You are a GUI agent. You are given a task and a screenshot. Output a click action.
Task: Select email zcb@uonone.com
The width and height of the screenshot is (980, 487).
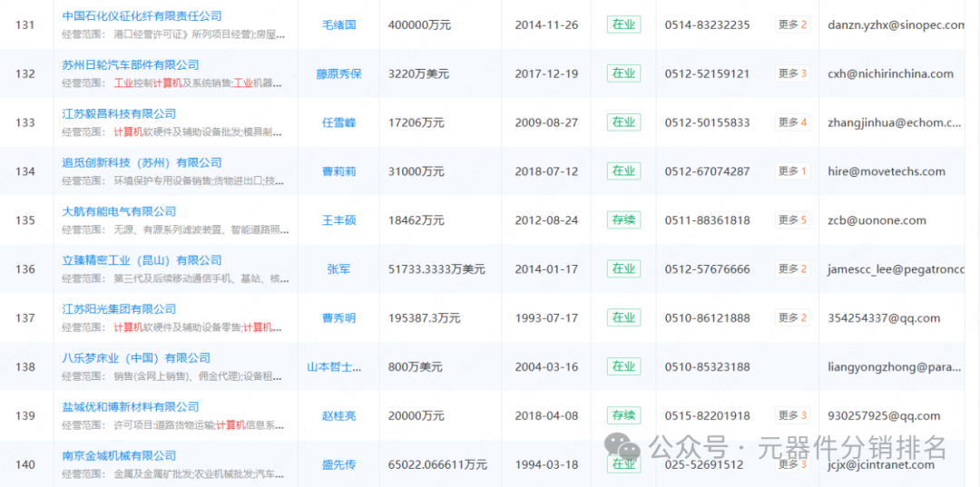point(877,220)
